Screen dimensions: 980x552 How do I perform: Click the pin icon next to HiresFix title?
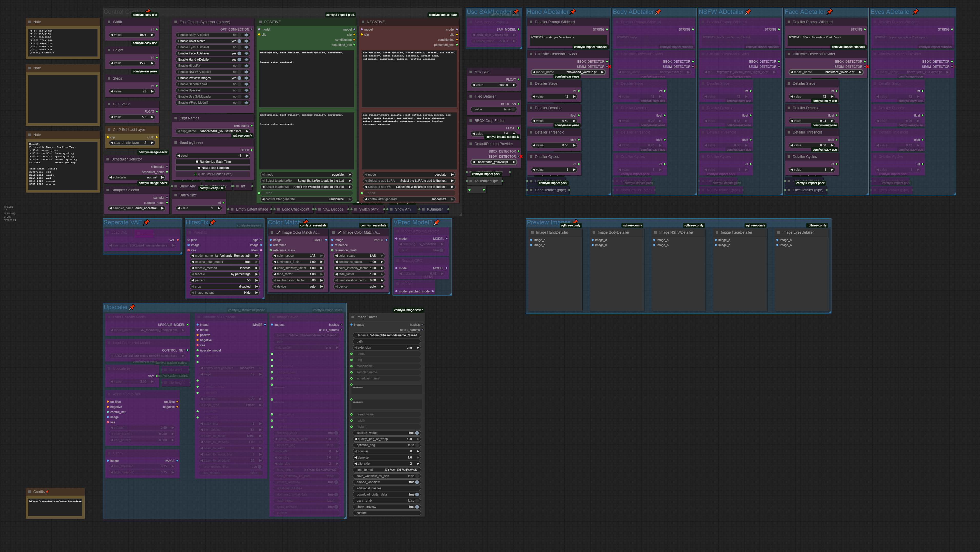point(213,222)
